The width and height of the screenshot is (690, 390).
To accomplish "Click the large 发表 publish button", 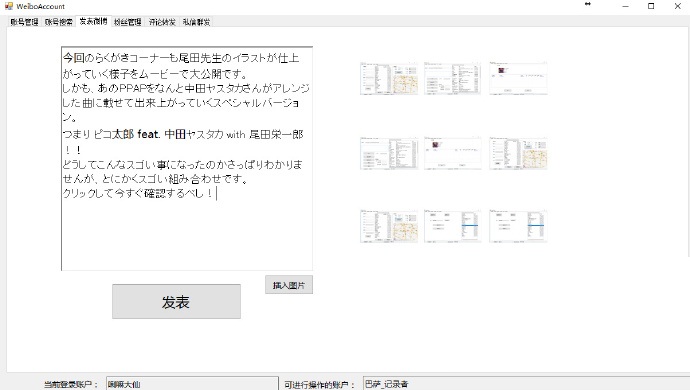I will click(x=176, y=302).
